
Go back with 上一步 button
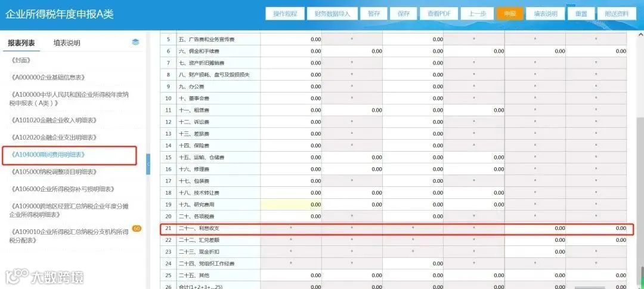[x=477, y=14]
